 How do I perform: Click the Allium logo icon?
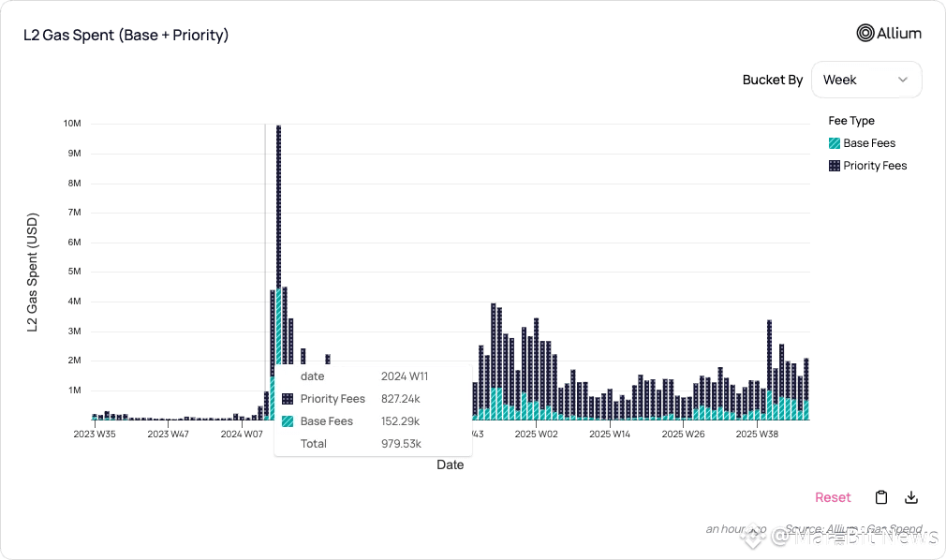(865, 33)
